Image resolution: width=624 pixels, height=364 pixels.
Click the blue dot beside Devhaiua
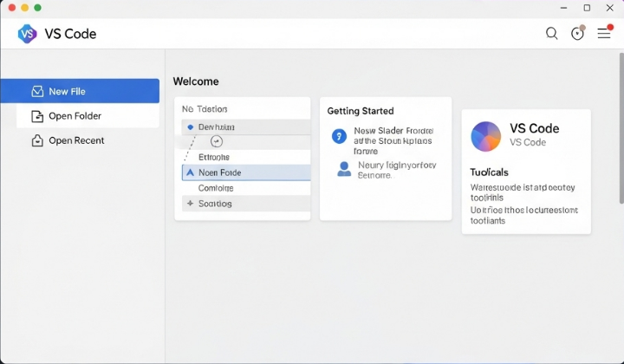[190, 127]
